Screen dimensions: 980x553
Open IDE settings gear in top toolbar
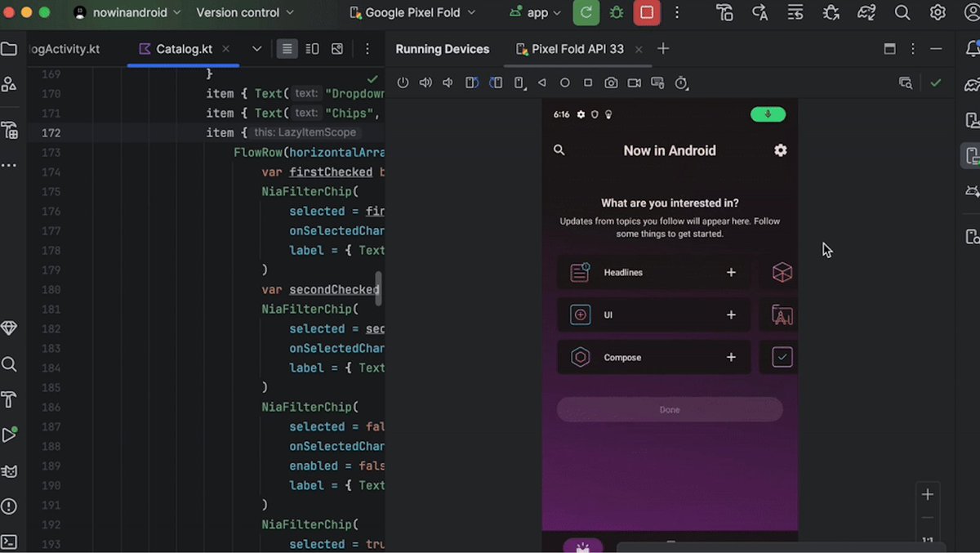point(938,12)
